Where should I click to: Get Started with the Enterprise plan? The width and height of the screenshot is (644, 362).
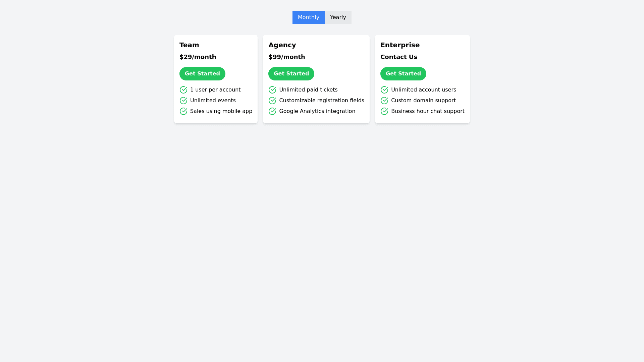tap(403, 74)
